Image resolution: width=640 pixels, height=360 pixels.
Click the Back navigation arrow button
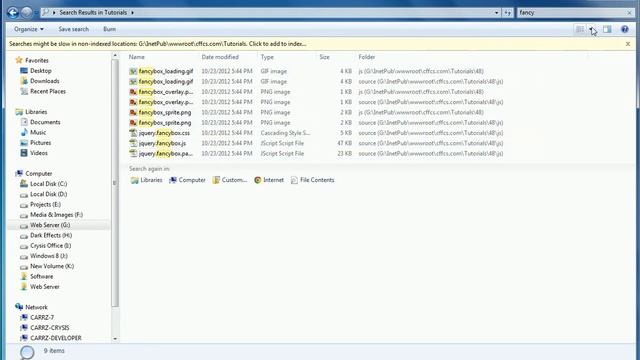point(13,13)
